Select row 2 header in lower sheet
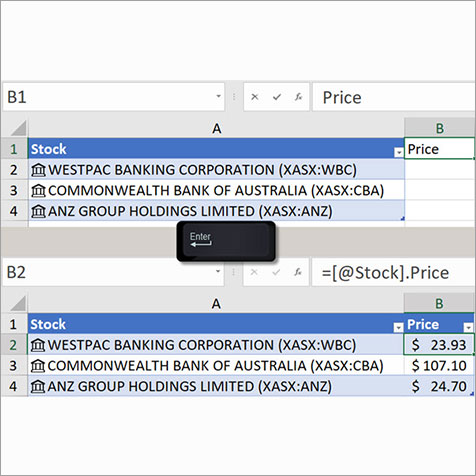Image resolution: width=476 pixels, height=476 pixels. [13, 345]
